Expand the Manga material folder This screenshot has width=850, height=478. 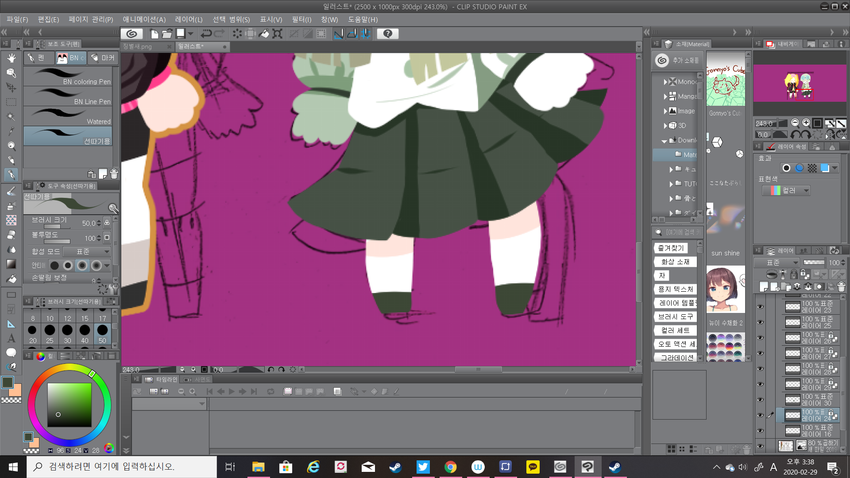coord(665,96)
